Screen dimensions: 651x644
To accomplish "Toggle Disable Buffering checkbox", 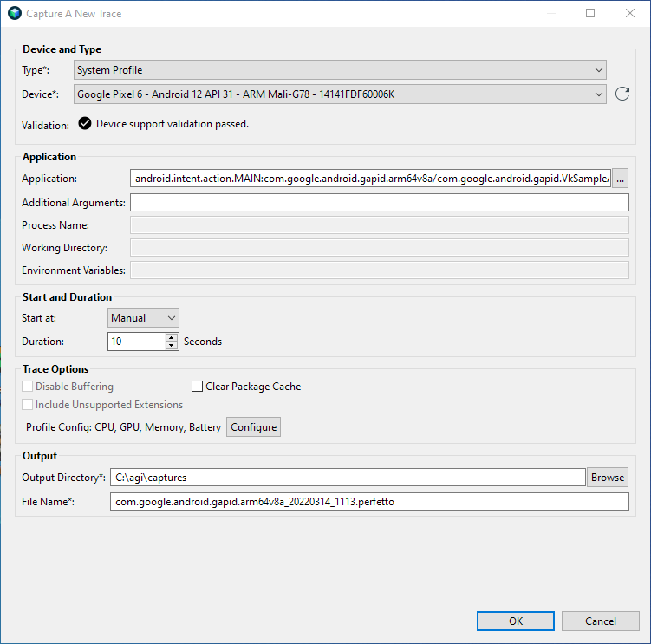I will pyautogui.click(x=29, y=387).
